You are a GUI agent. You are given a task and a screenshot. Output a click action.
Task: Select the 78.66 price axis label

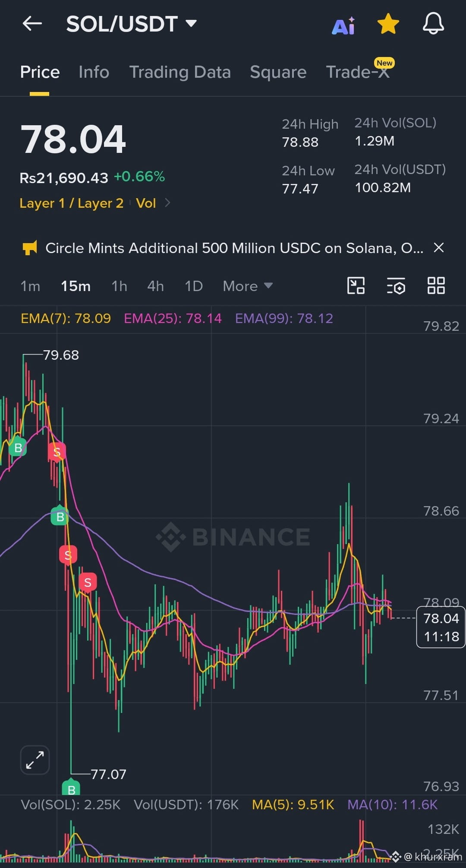coord(441,511)
